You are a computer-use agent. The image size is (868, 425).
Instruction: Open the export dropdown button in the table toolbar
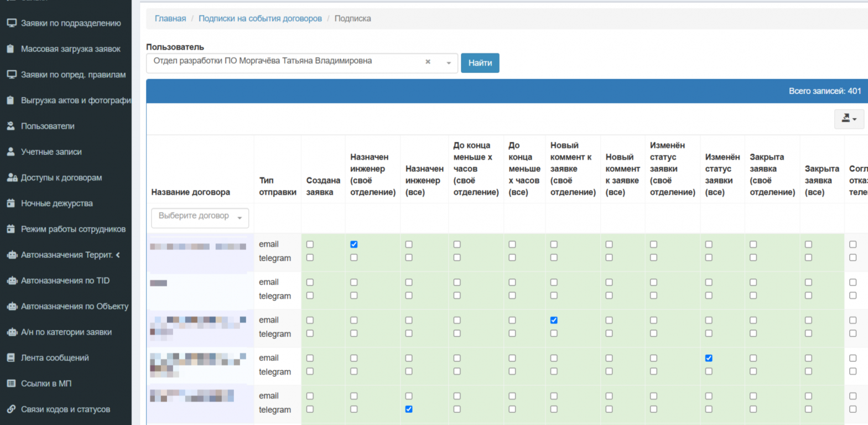(x=849, y=118)
